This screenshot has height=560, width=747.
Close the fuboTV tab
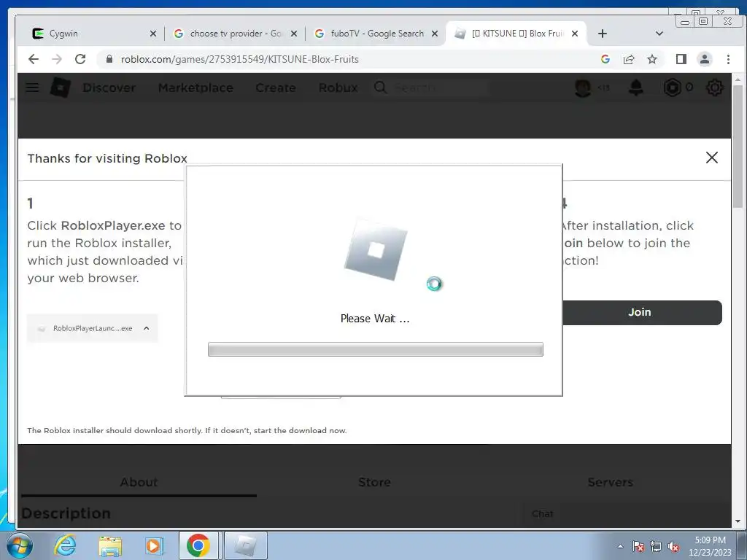pyautogui.click(x=435, y=34)
